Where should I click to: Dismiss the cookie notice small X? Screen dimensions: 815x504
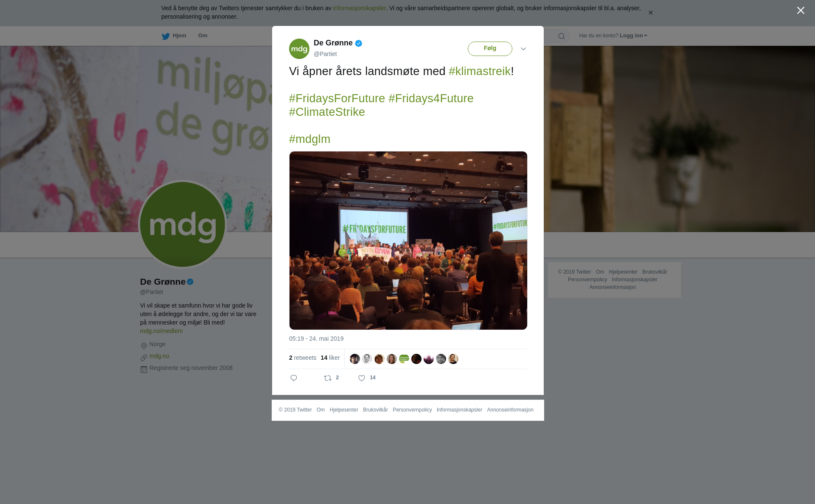tap(650, 13)
